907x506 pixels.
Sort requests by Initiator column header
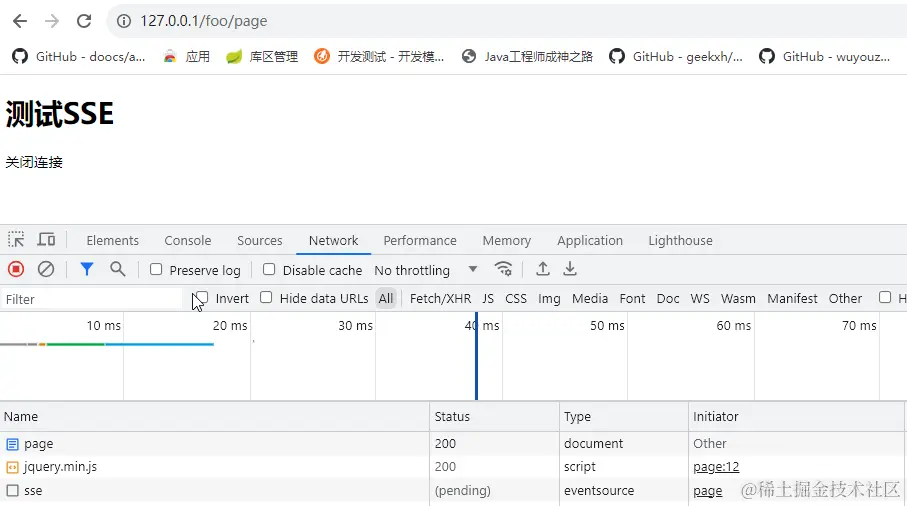coord(796,416)
